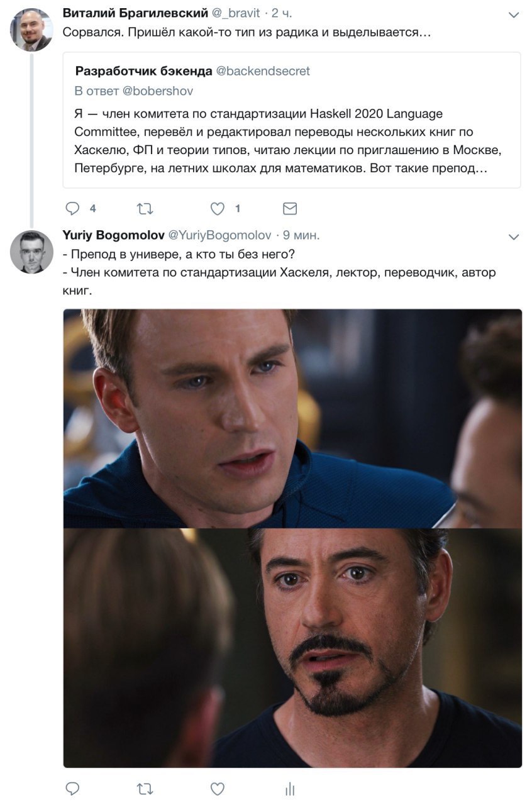532x805 pixels.
Task: Open Yuriy Bogomolov's profile avatar
Action: (31, 252)
